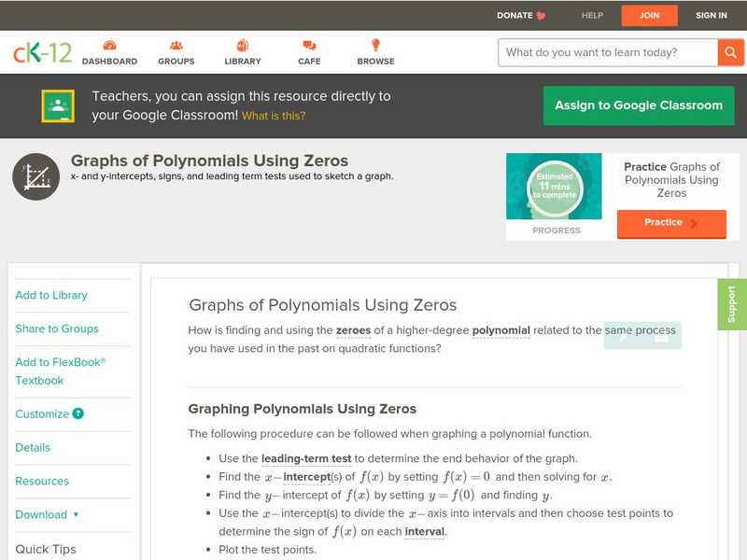
Task: Click Add to Library link
Action: [x=51, y=295]
